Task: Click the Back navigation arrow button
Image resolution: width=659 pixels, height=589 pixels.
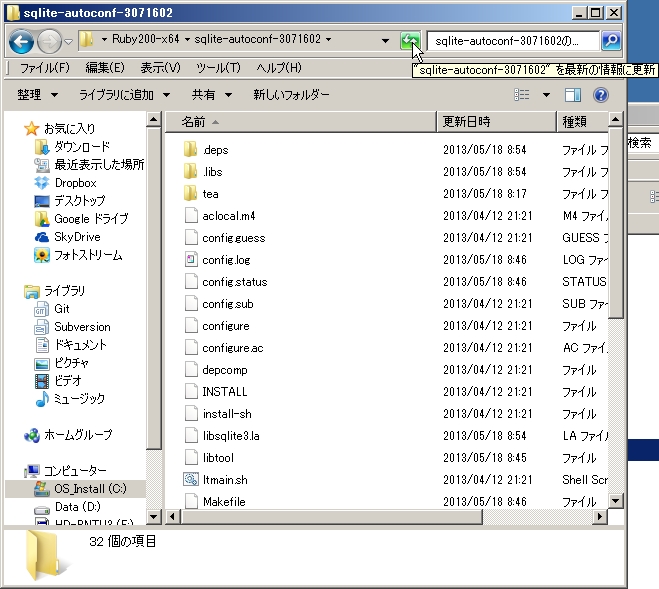Action: click(21, 41)
